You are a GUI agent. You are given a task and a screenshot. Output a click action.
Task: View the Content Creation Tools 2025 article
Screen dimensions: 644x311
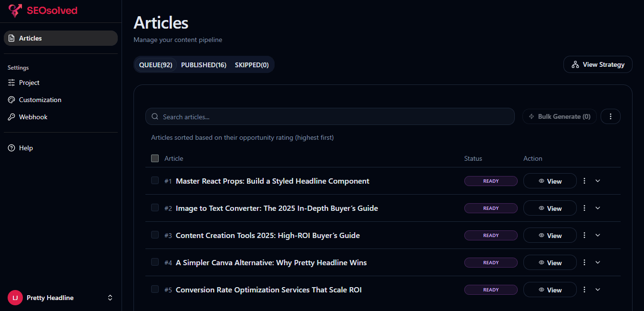[x=550, y=236]
